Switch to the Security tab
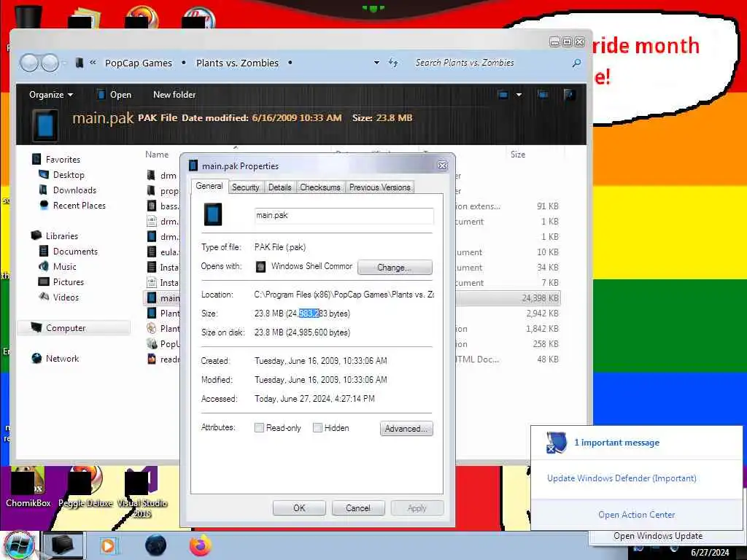The width and height of the screenshot is (747, 560). click(x=245, y=187)
